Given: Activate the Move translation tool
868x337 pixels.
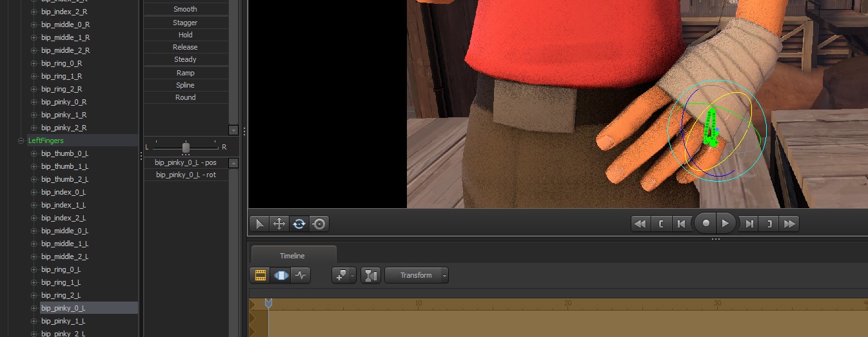Looking at the screenshot, I should (279, 224).
